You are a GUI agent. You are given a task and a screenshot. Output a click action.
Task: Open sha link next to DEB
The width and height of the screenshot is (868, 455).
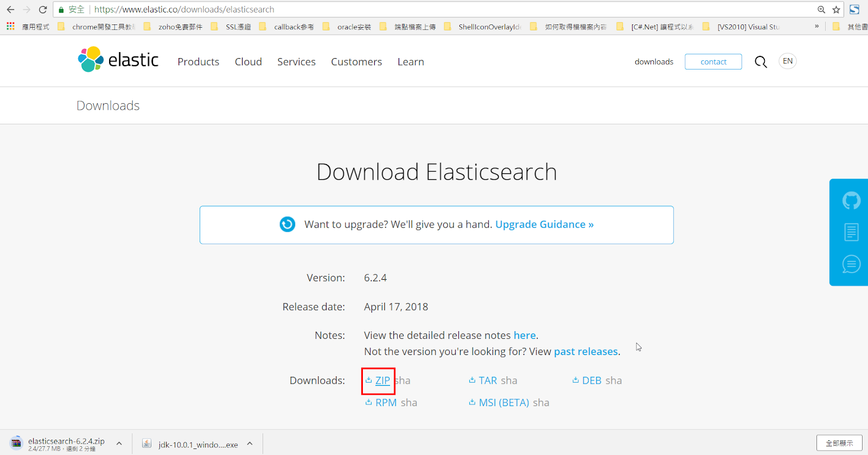click(x=614, y=381)
